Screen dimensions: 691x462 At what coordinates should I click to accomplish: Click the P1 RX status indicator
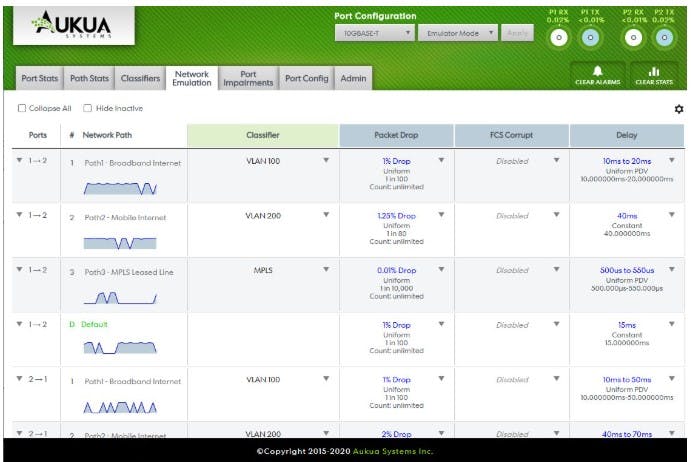tap(560, 37)
